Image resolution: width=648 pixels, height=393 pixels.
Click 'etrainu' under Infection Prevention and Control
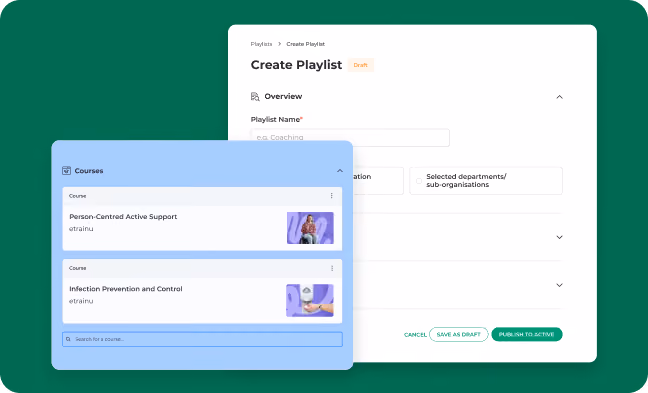coord(81,301)
